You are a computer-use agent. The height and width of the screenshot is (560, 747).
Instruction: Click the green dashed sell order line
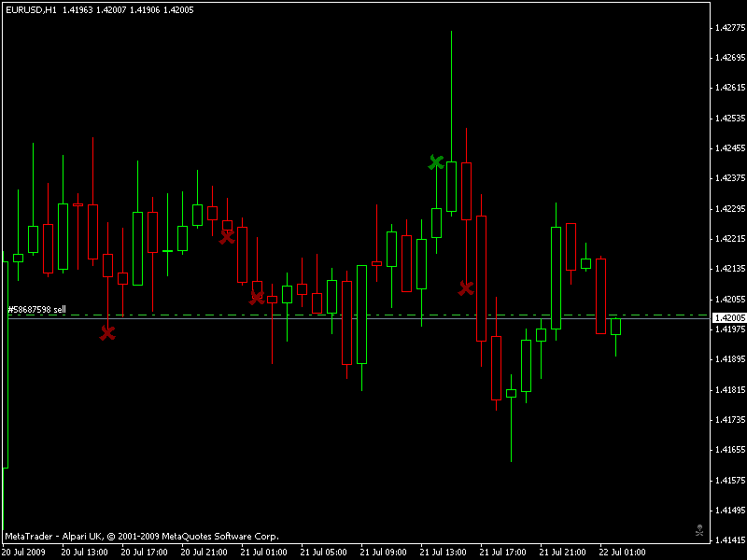(359, 315)
